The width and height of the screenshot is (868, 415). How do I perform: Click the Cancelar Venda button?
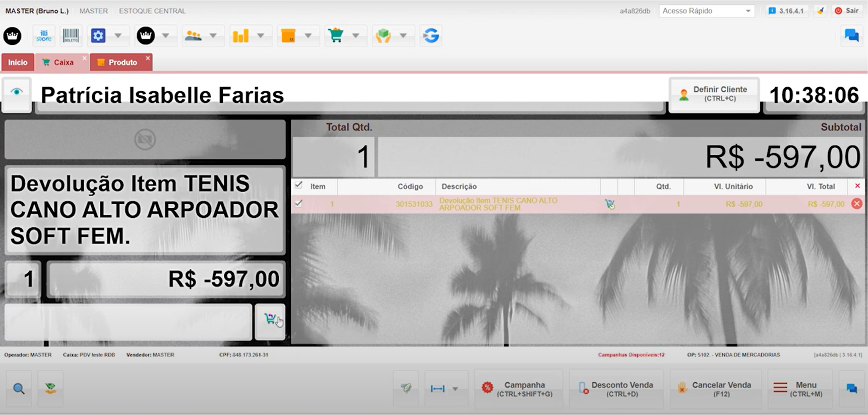(x=715, y=389)
